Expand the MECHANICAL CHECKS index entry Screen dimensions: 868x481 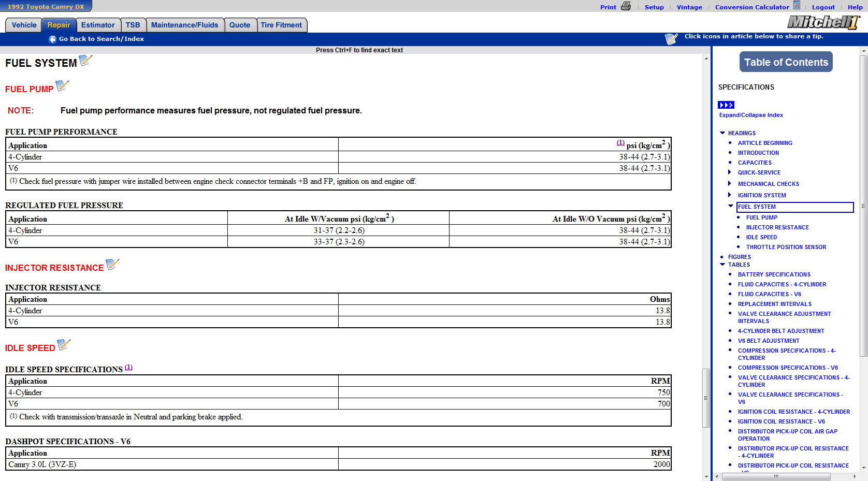(x=730, y=184)
